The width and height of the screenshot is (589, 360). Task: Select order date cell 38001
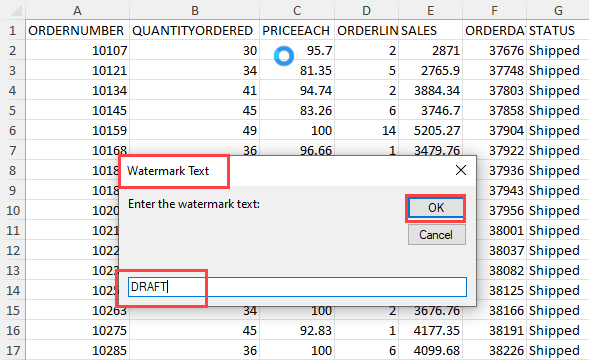501,230
